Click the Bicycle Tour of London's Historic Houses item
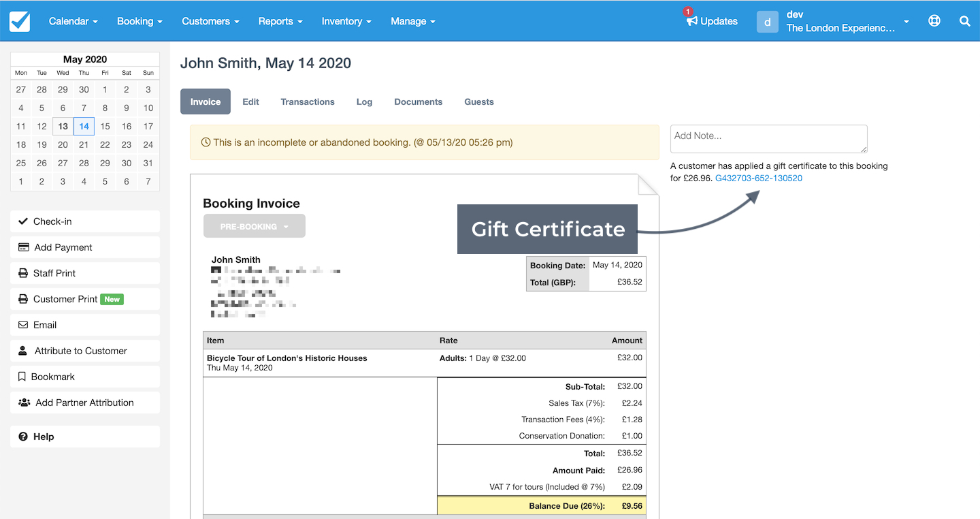980x519 pixels. (x=287, y=358)
